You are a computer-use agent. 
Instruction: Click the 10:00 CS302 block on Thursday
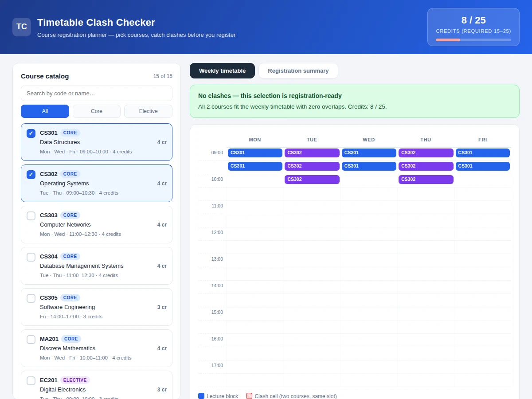tap(426, 180)
